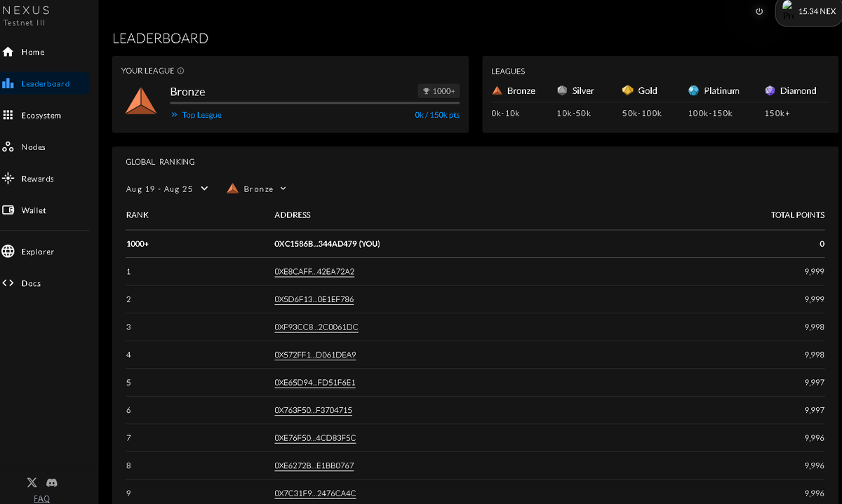Open Wallet from the sidebar

coord(34,210)
